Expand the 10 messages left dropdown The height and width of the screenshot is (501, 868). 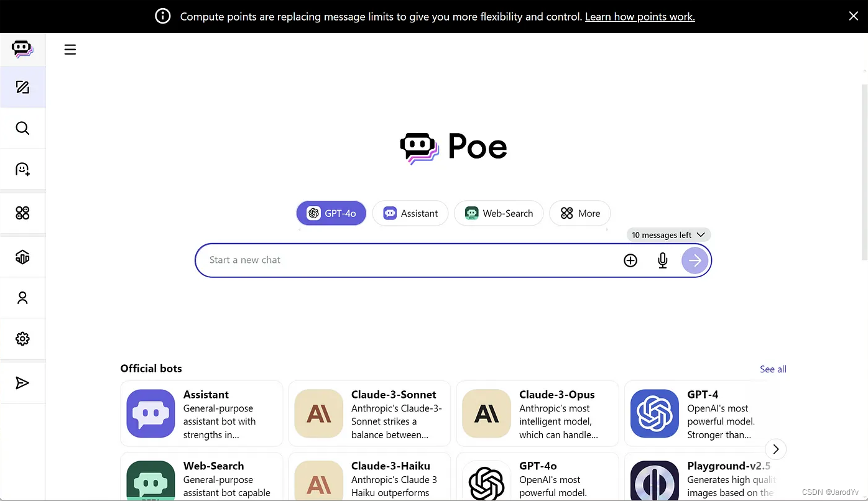coord(668,235)
